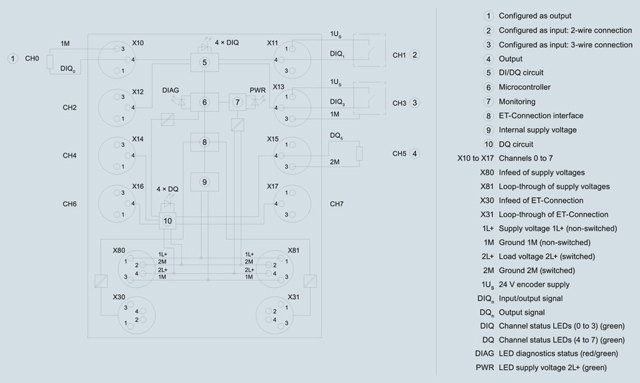Screen dimensions: 640x383
Task: Click the CH5 load resistor symbol
Action: [x=359, y=154]
